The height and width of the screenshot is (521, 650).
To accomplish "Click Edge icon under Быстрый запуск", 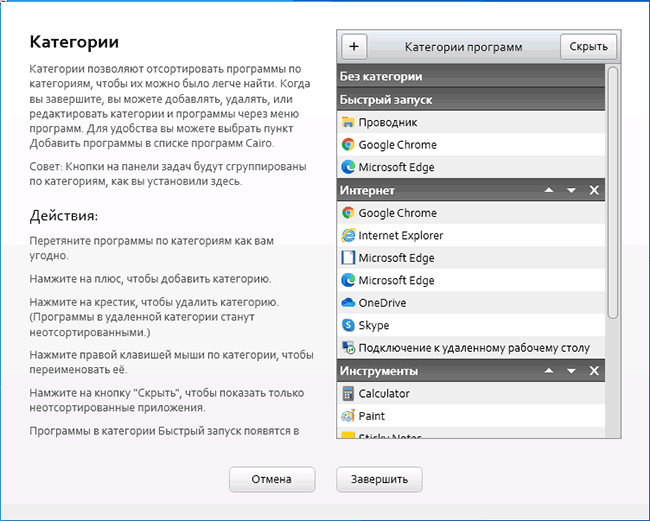I will pos(348,167).
